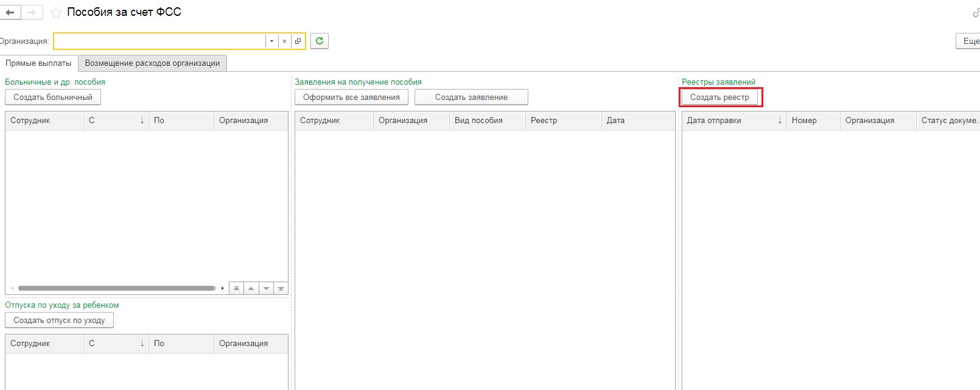Viewport: 980px width, 390px height.
Task: Click По column header in sick leaves table
Action: [181, 121]
